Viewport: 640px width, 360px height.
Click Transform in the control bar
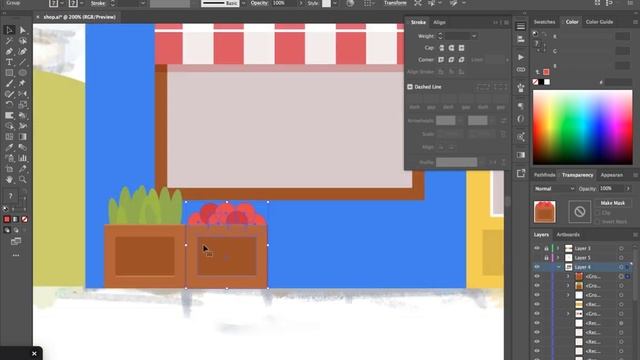(395, 3)
